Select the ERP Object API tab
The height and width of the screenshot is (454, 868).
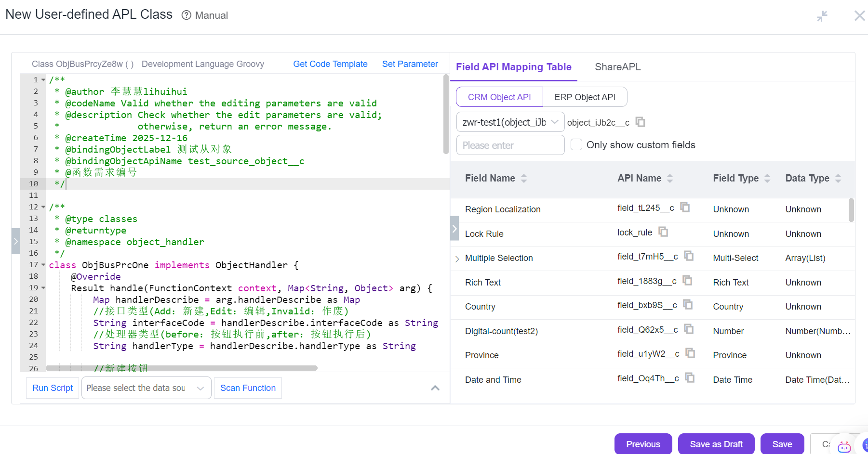pyautogui.click(x=585, y=97)
